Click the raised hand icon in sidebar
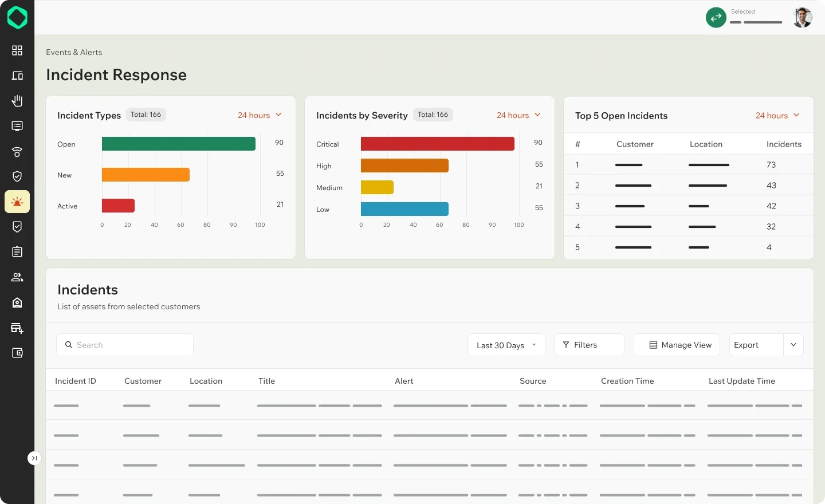 [17, 101]
